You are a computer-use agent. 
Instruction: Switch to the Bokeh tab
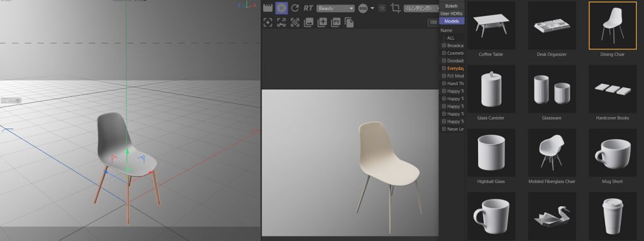tap(452, 6)
